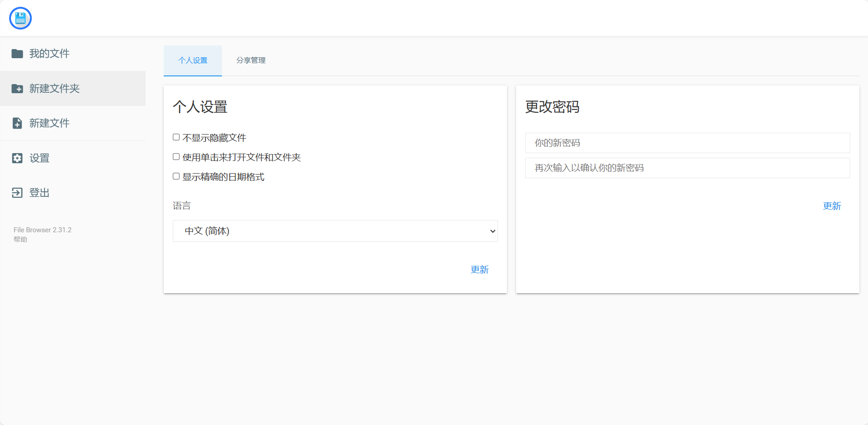Image resolution: width=868 pixels, height=425 pixels.
Task: Toggle 显示精确的日期格式 option
Action: click(176, 176)
